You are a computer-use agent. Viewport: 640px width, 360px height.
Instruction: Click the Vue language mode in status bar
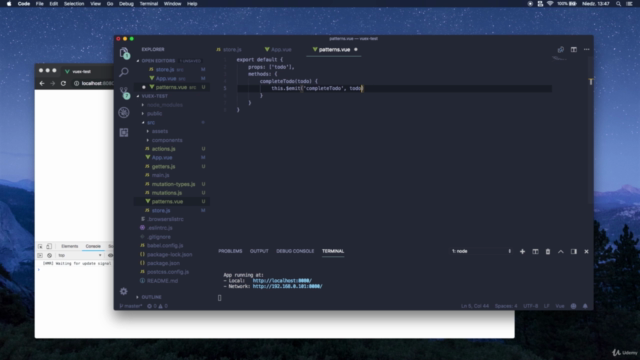[x=560, y=306]
